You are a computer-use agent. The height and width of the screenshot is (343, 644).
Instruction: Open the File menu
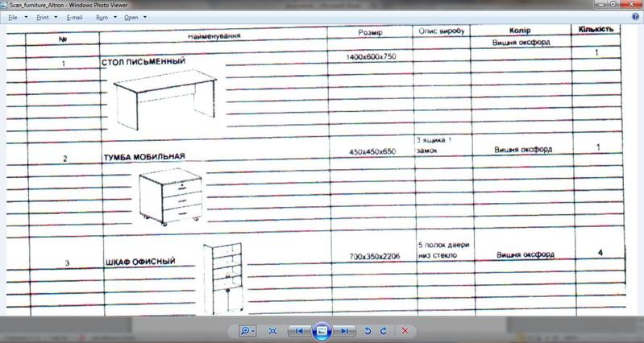pos(13,17)
